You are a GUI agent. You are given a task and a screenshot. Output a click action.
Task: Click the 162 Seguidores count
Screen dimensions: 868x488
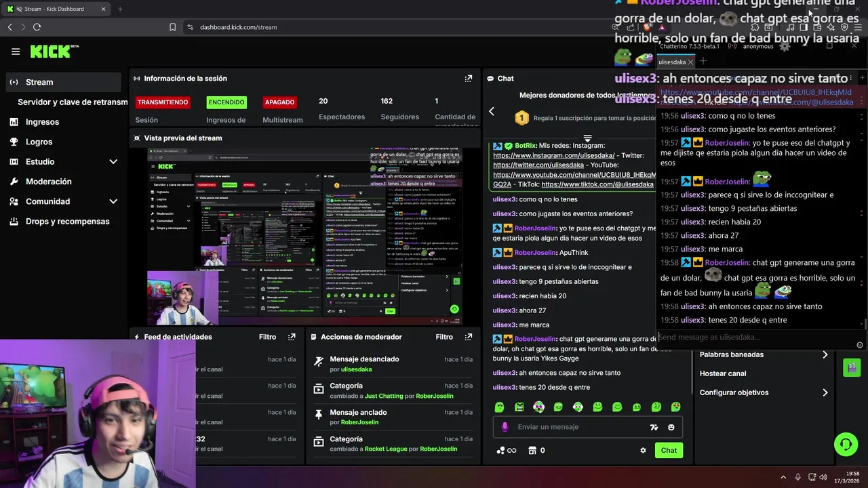pos(387,101)
